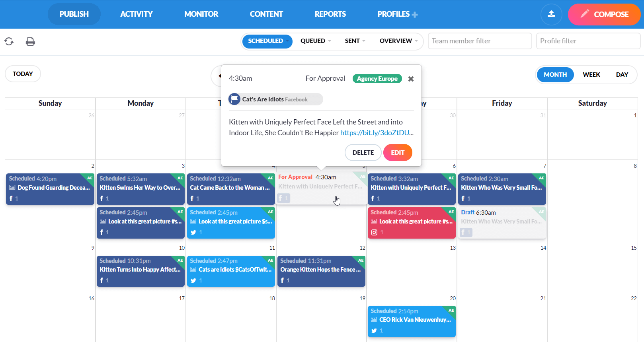Image resolution: width=644 pixels, height=342 pixels.
Task: Switch calendar to Month view
Action: [555, 75]
